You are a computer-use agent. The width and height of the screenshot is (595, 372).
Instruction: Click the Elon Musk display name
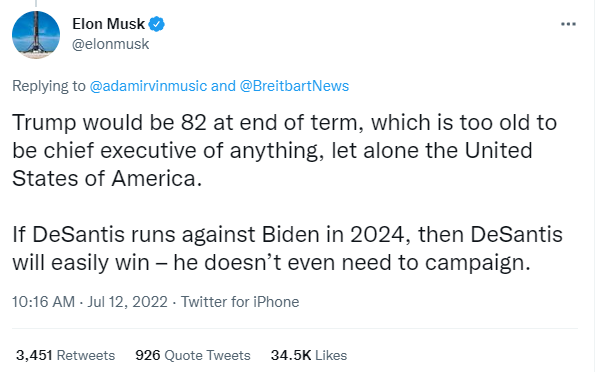click(x=109, y=24)
